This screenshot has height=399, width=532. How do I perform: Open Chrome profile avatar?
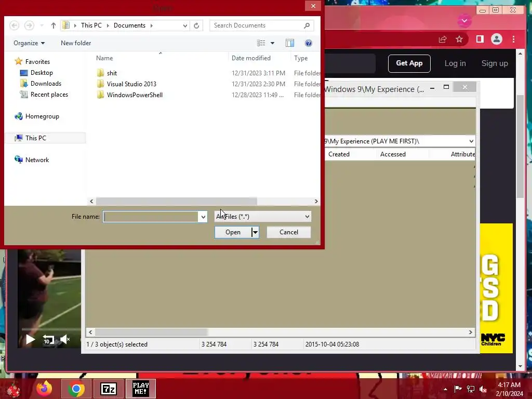pos(497,39)
